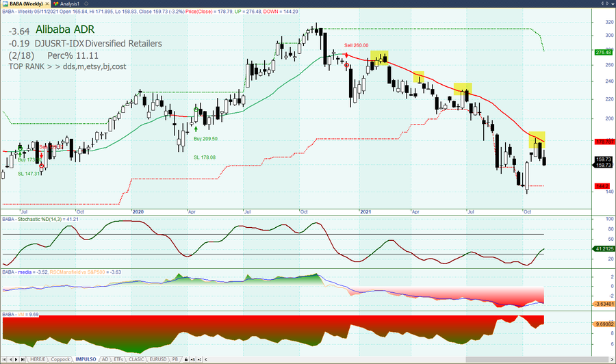Viewport: 616px width, 364px height.
Task: Click the 41.2125 stochastic value label
Action: 604,248
